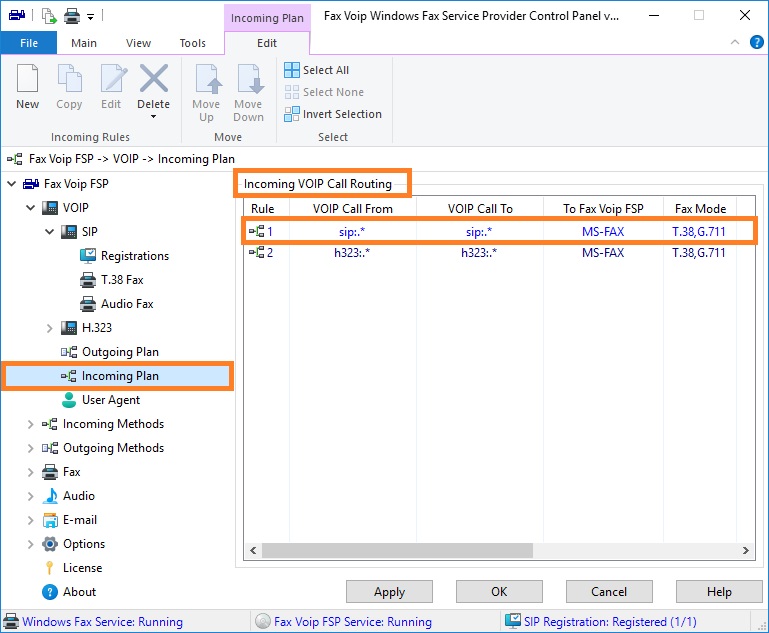This screenshot has width=769, height=633.
Task: Click Invert Selection in the ribbon
Action: [333, 114]
